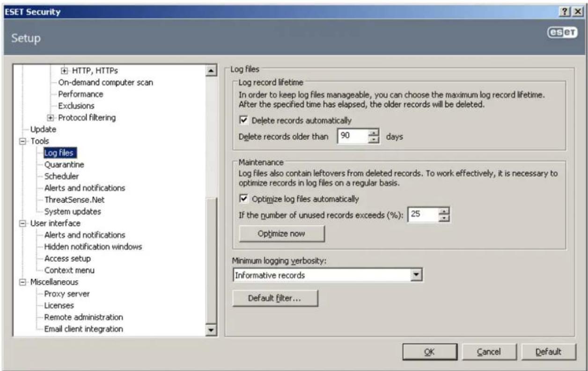Screen dimensions: 588x371
Task: Open Exclusions settings
Action: pos(76,106)
